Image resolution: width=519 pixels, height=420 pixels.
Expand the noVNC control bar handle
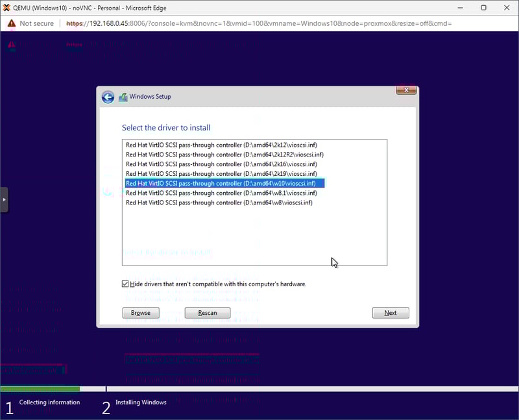pyautogui.click(x=4, y=200)
